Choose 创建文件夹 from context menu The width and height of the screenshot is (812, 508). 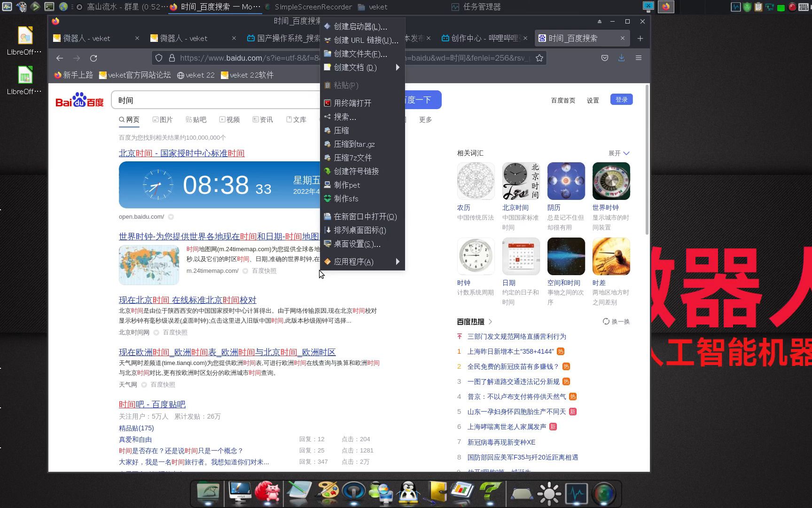coord(362,54)
